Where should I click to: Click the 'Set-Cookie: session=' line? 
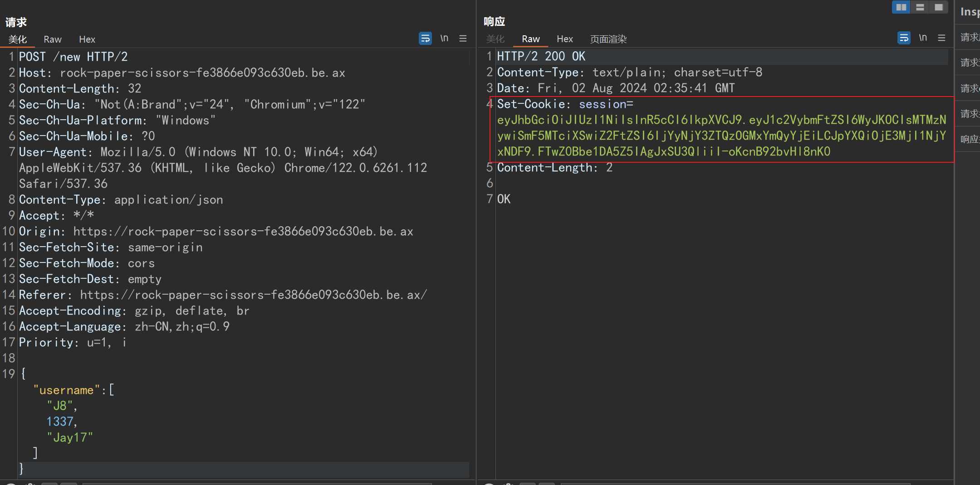[565, 104]
